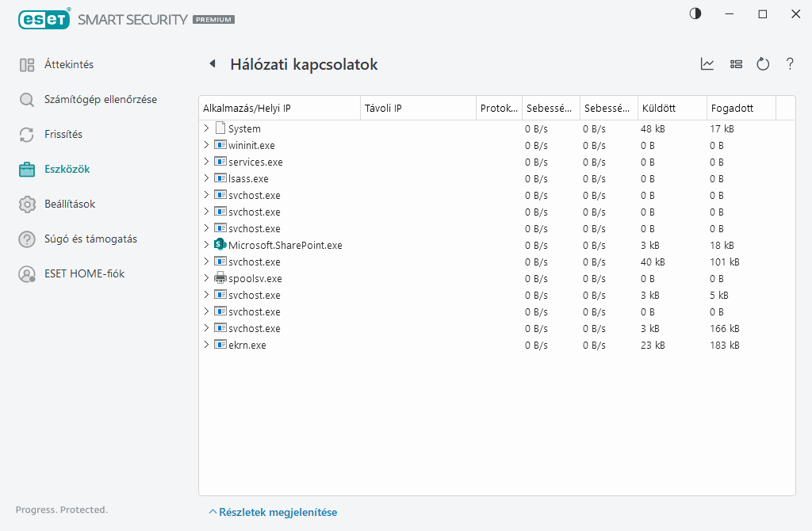Select Eszközök in the sidebar

coord(25,169)
